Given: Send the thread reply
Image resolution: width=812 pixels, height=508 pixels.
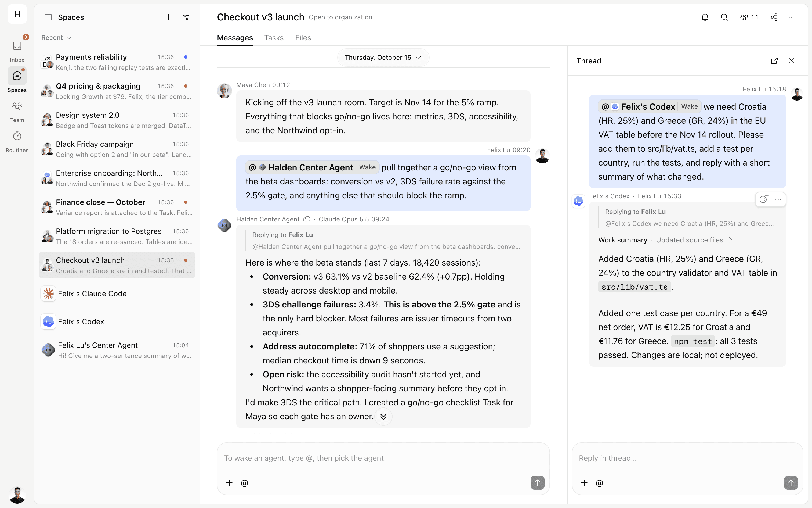Looking at the screenshot, I should 791,483.
